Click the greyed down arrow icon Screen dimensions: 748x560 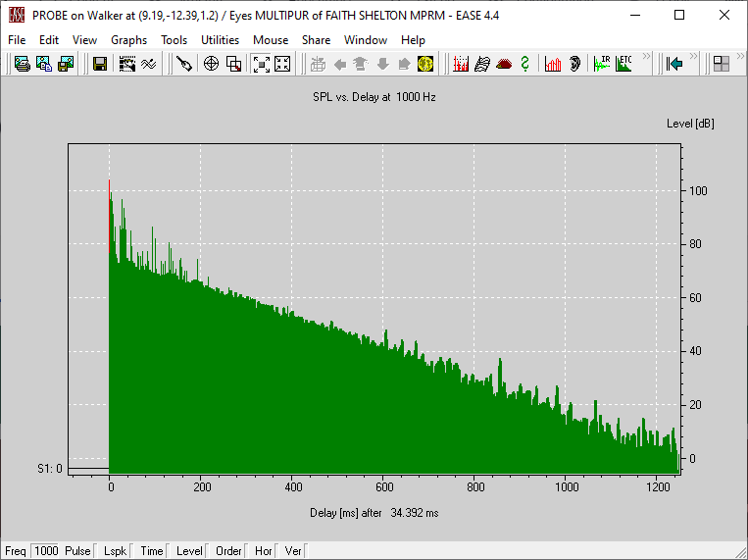382,64
